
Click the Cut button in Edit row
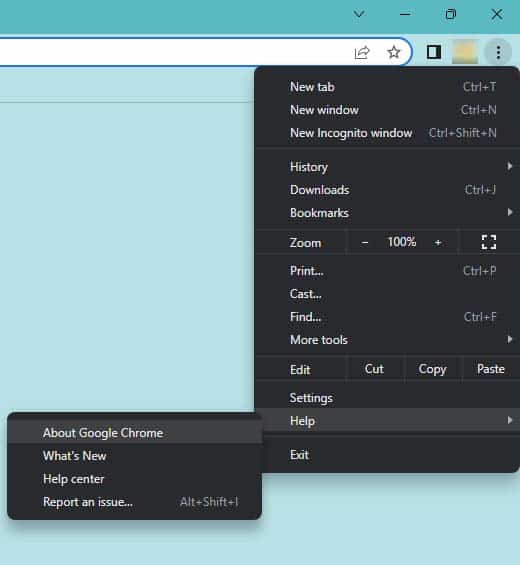click(374, 369)
